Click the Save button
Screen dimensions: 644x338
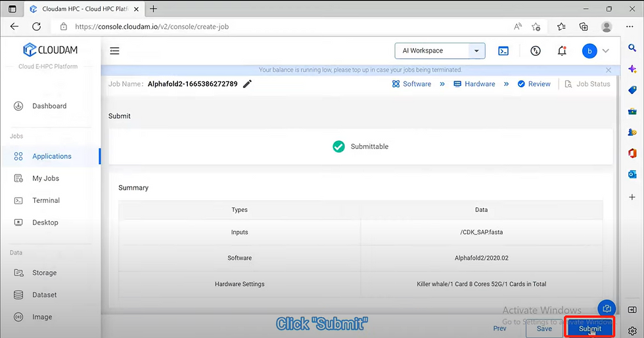[x=544, y=329]
